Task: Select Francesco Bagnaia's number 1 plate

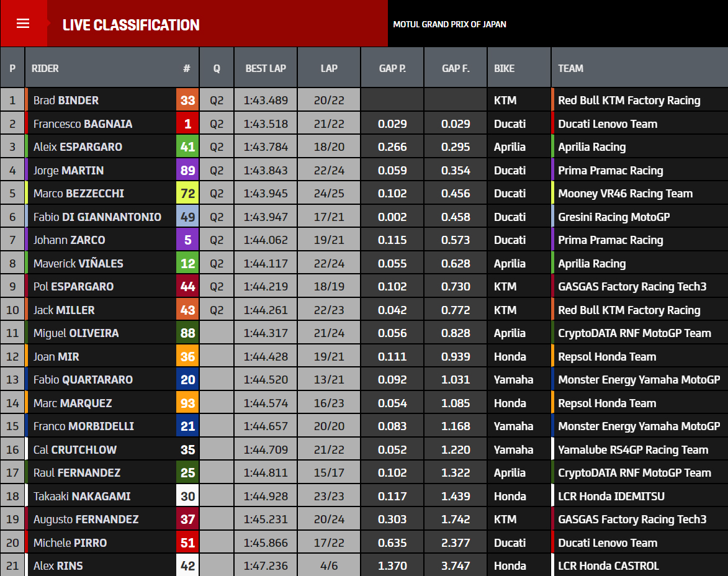Action: tap(187, 123)
